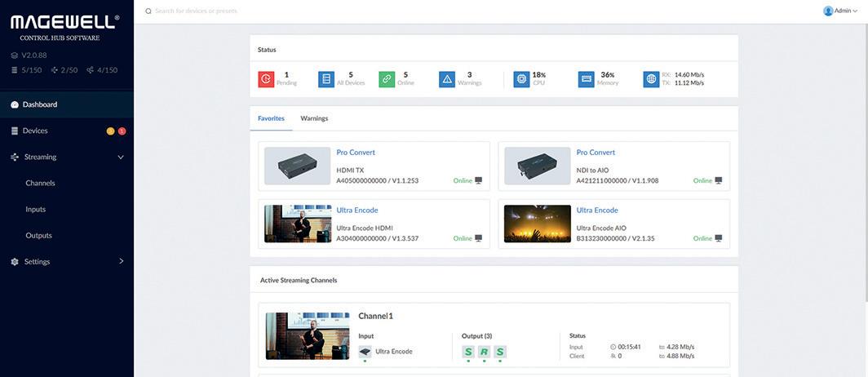Open the Pro Convert NDI to AIO link
This screenshot has width=868, height=377.
[x=596, y=153]
